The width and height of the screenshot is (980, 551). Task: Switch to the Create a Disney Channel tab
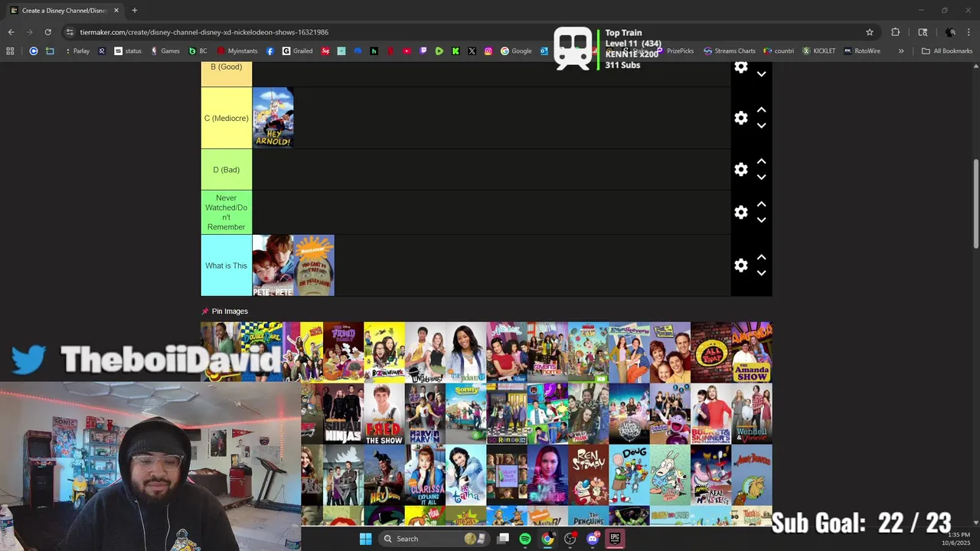(x=64, y=10)
